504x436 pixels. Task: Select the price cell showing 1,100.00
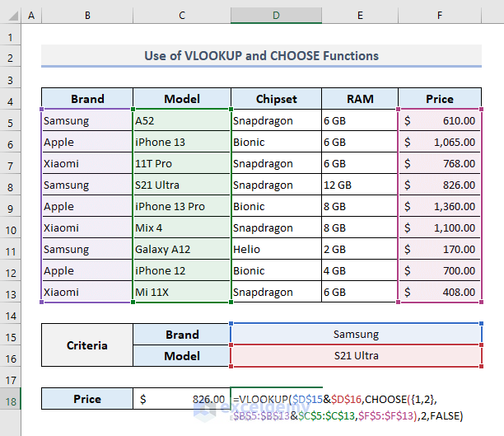440,227
